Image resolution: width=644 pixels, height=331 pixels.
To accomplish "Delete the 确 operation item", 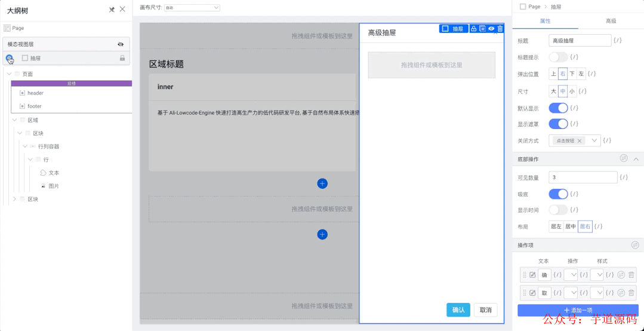I will (631, 275).
